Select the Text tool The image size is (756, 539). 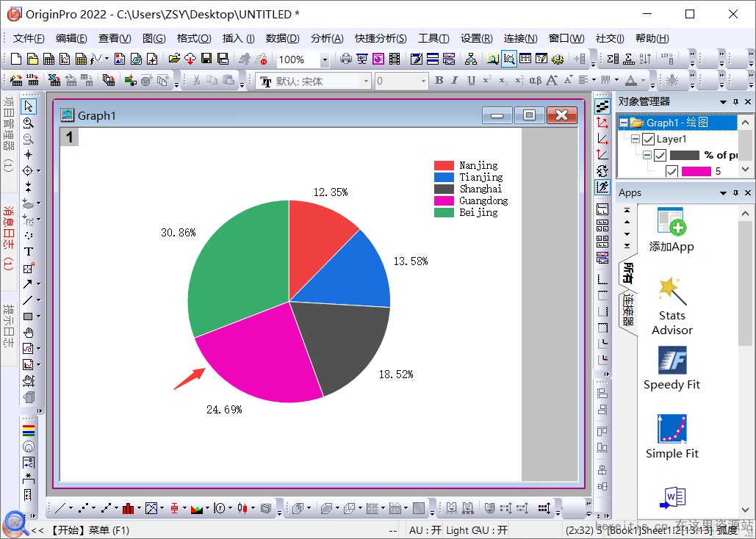click(29, 252)
